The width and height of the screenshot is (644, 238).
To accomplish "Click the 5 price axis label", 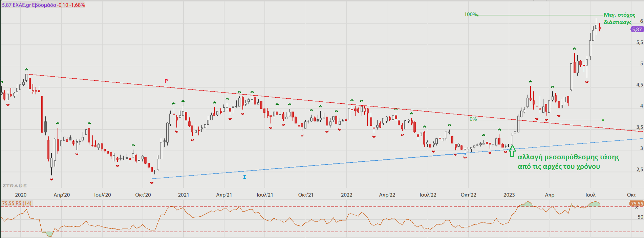I will [x=641, y=63].
